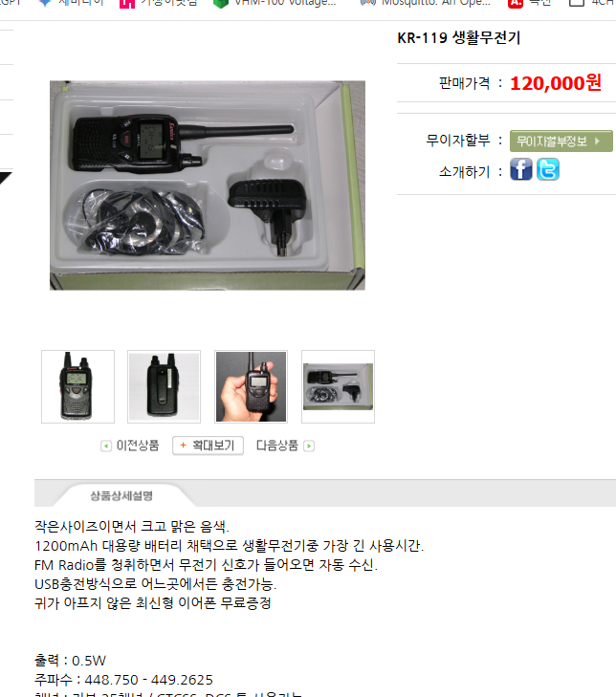
Task: Click the 확대보기 enlarge button
Action: (x=208, y=446)
